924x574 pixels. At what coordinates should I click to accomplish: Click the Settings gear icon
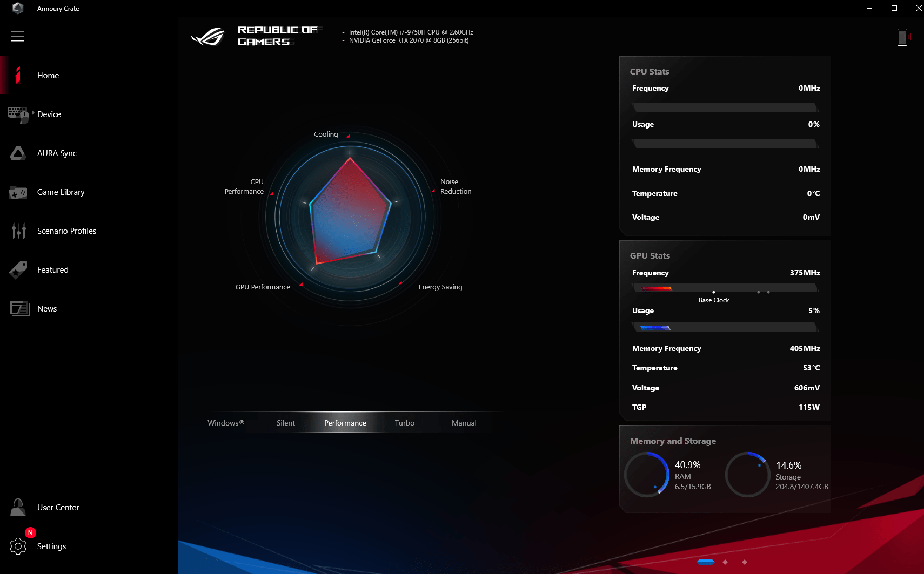tap(18, 546)
